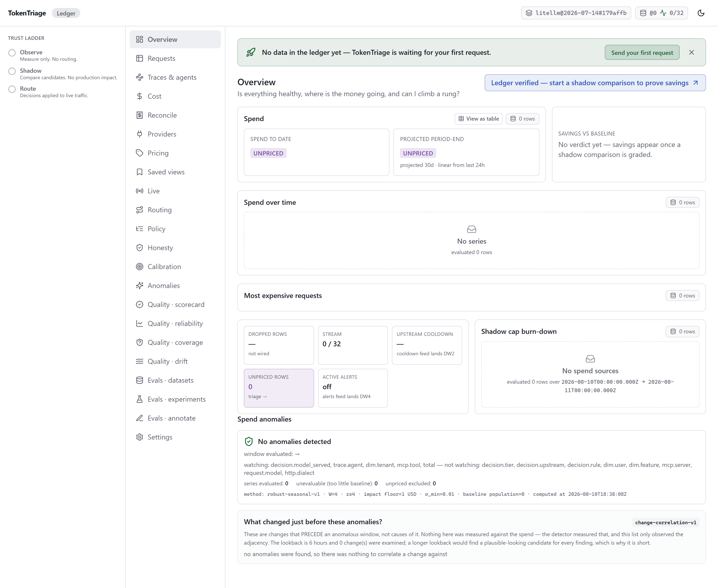This screenshot has width=718, height=588.
Task: Open Quality · reliability page
Action: (x=175, y=324)
